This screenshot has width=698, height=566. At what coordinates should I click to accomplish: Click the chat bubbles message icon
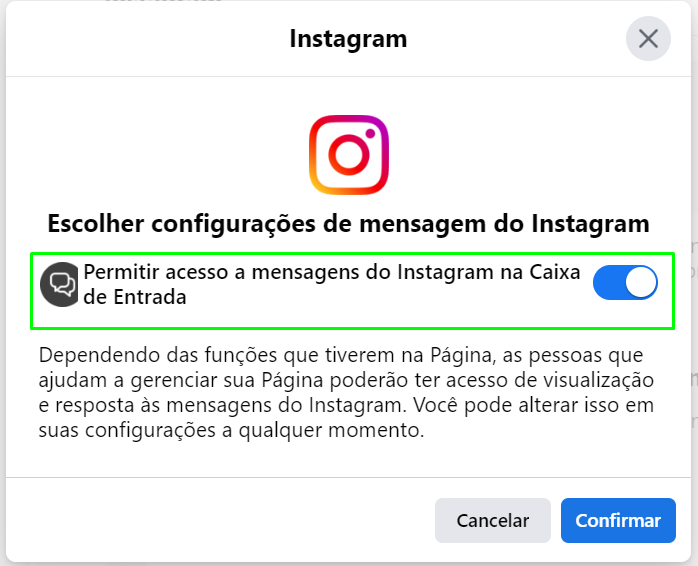pos(59,284)
